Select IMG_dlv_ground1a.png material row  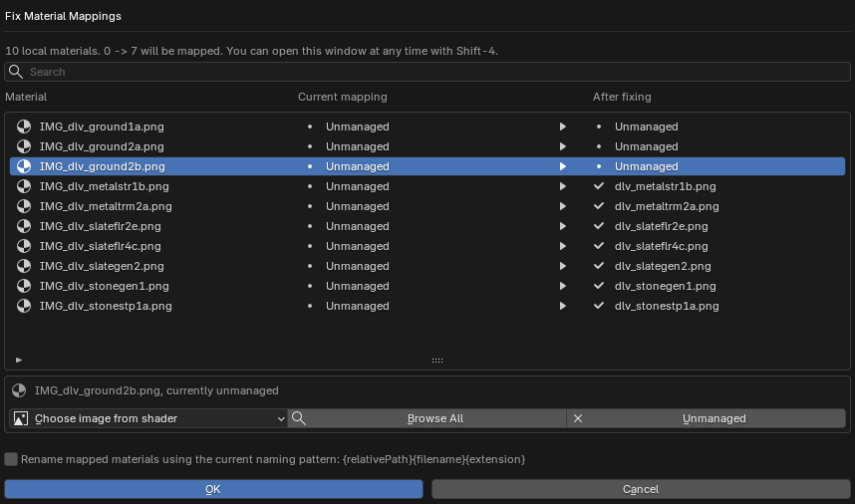pos(427,126)
